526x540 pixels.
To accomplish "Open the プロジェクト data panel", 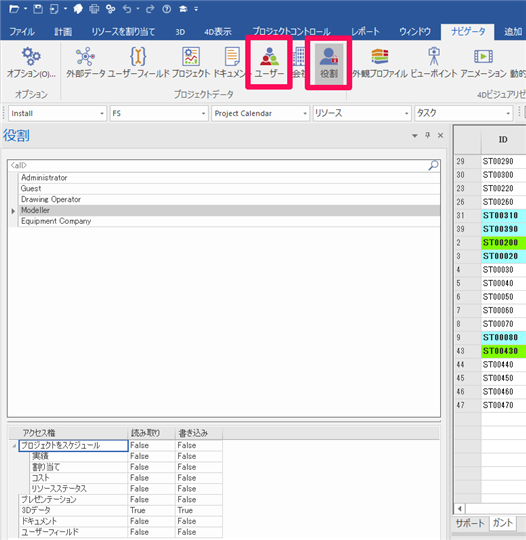I will point(191,63).
